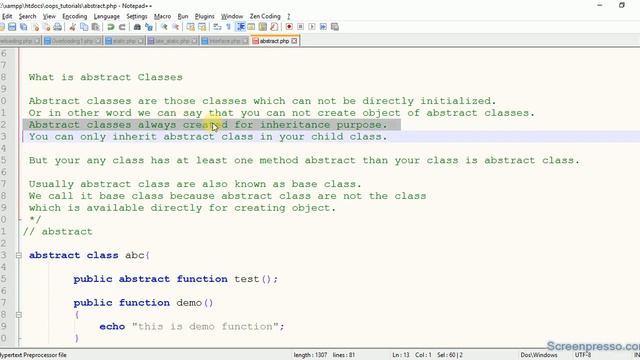
Task: Collapse the abstract class abc fold marker
Action: 19,256
